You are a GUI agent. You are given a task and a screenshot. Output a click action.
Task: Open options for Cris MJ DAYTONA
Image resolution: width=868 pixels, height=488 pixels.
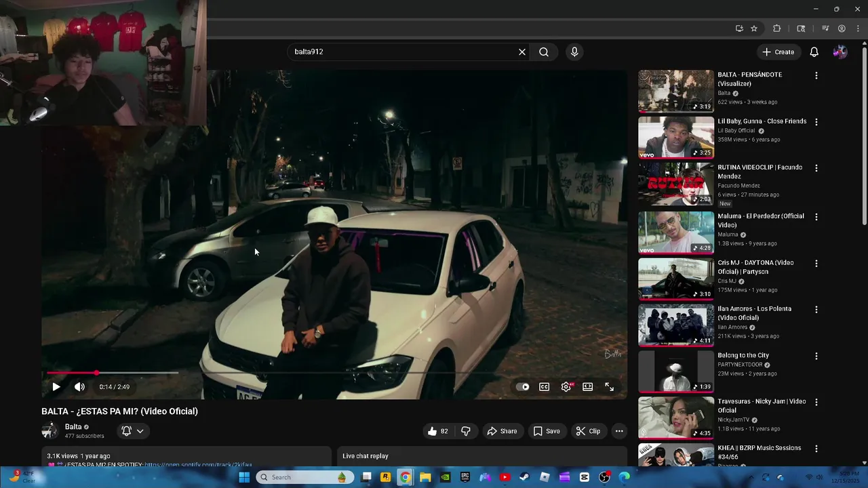click(816, 263)
